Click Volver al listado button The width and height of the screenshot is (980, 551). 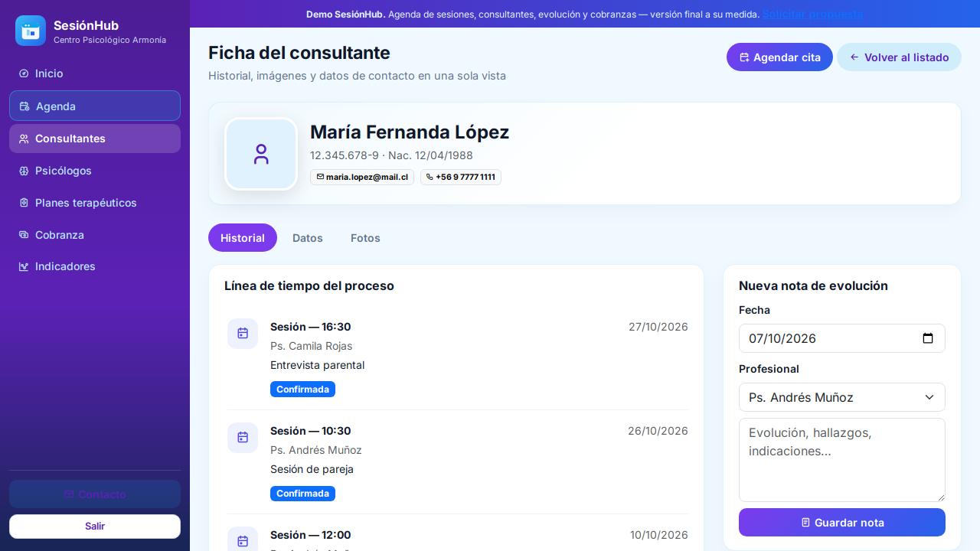pos(899,57)
